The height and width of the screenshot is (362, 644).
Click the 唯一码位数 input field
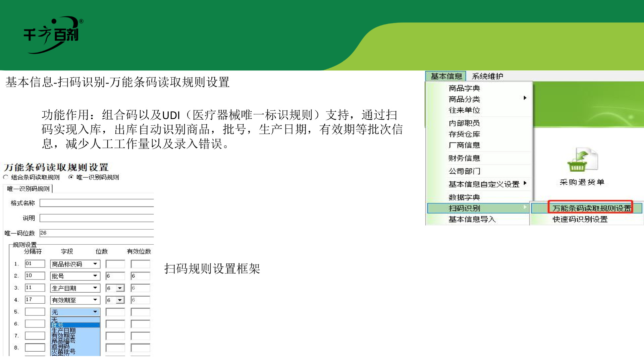tap(97, 233)
